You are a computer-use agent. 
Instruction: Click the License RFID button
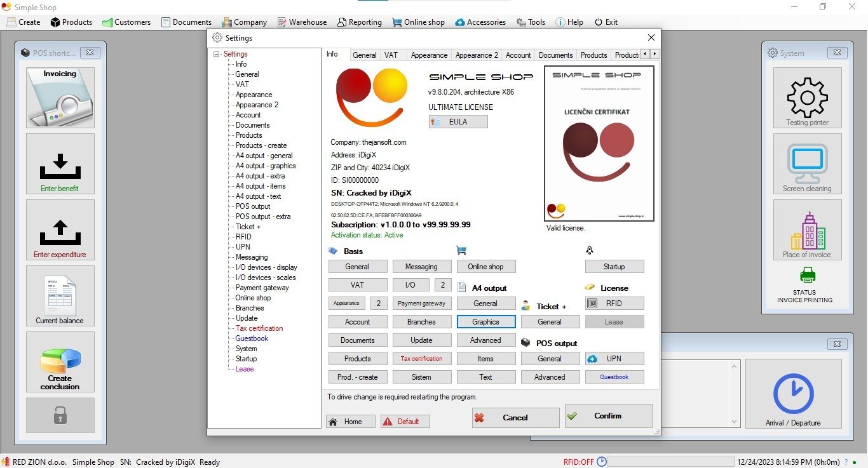614,304
